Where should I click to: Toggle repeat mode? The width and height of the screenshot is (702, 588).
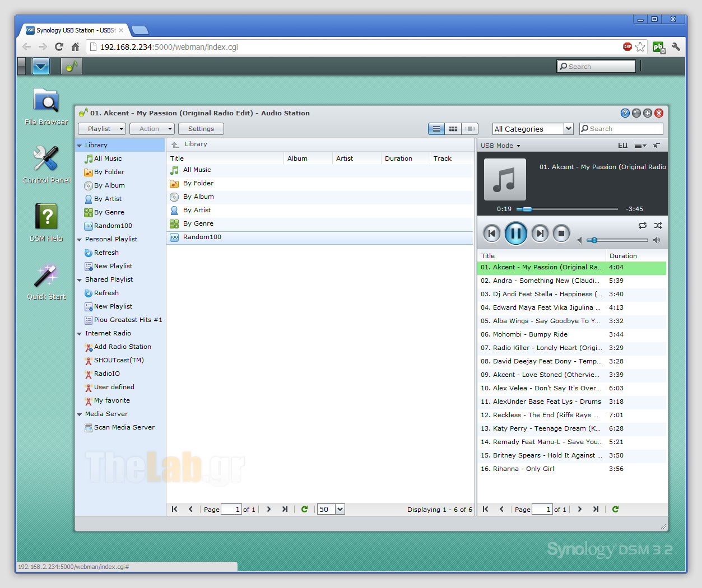[643, 225]
